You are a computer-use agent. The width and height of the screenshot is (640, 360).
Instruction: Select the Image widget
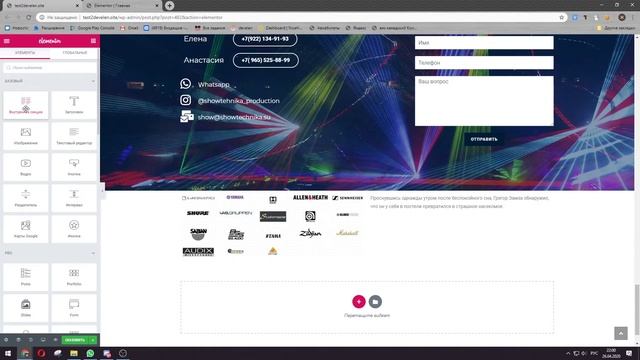26,136
